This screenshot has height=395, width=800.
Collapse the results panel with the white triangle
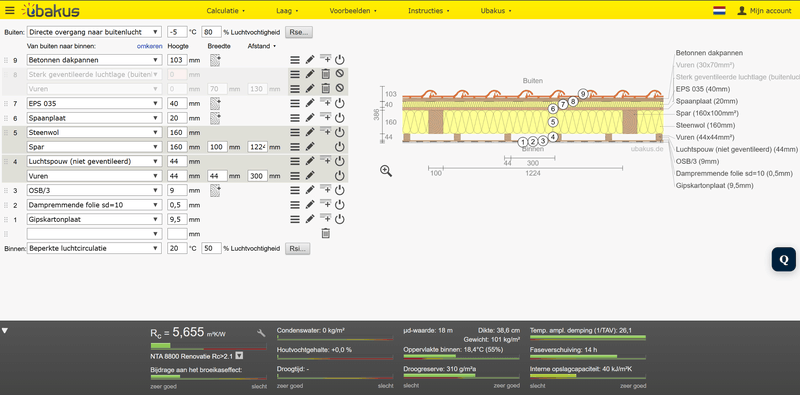coord(5,331)
